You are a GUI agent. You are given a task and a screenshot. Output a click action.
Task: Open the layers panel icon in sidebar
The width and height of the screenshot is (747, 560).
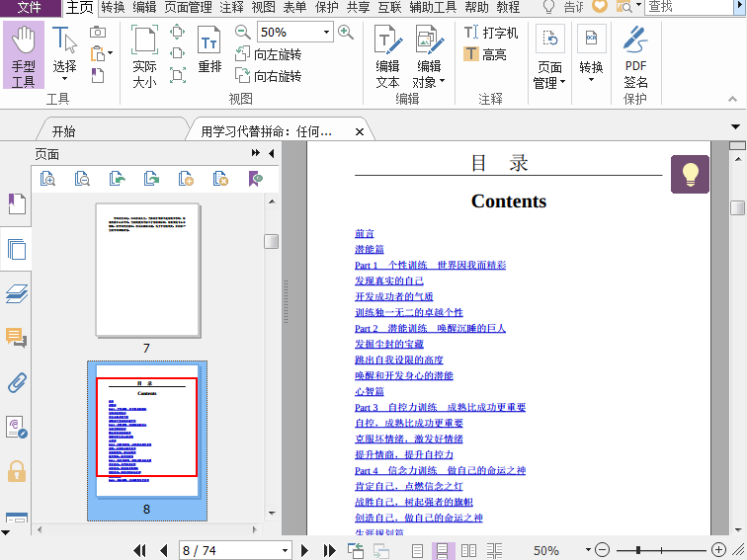pos(17,293)
